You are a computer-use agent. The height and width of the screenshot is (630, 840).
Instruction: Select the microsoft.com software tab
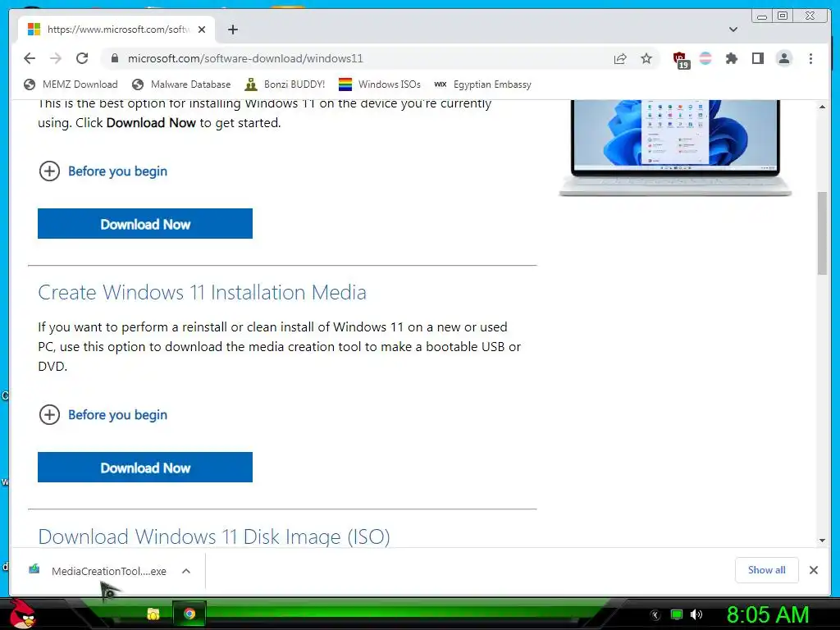[116, 30]
